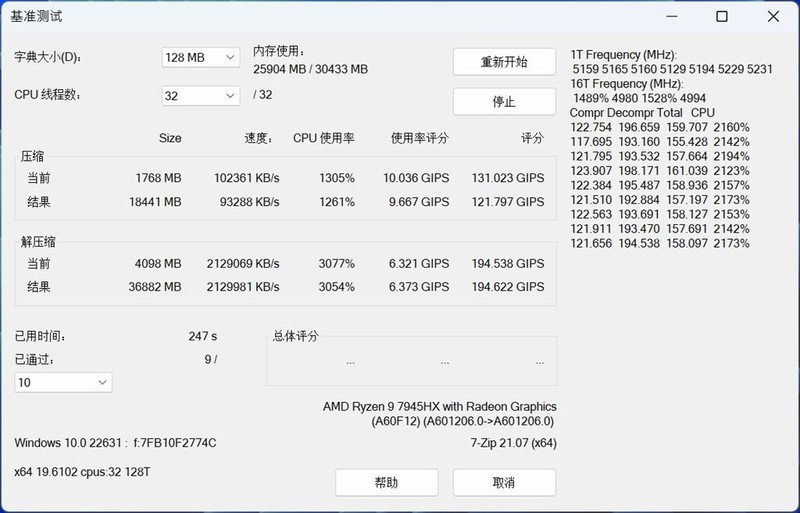Click the log row starting with 121.795
The width and height of the screenshot is (800, 513).
pyautogui.click(x=660, y=156)
